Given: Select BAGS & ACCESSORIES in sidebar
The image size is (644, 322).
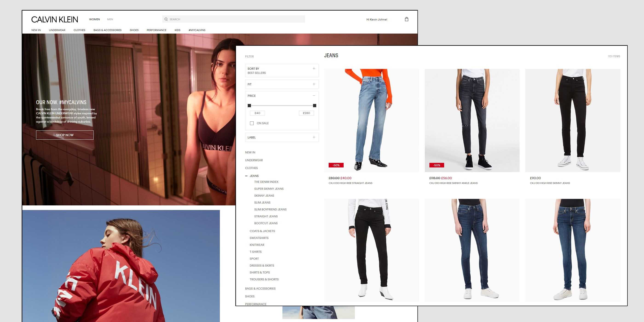Looking at the screenshot, I should click(x=260, y=288).
